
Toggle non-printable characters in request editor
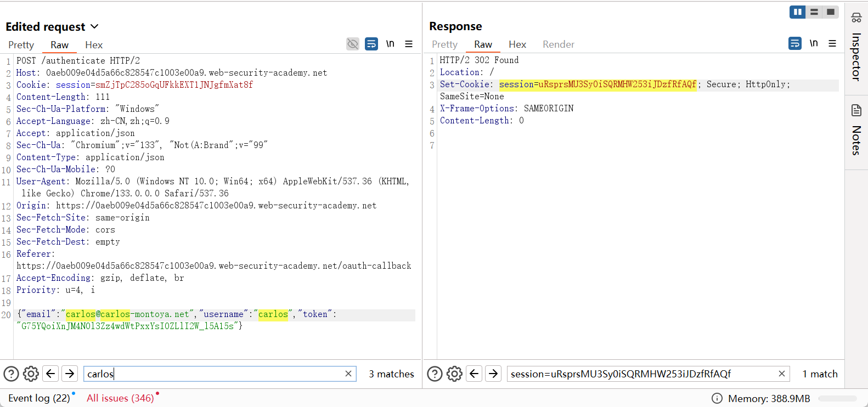tap(390, 44)
